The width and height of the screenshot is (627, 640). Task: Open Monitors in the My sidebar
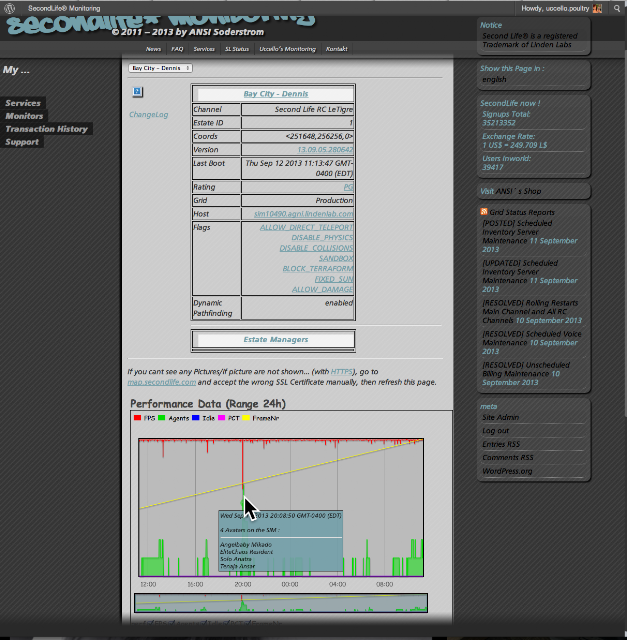pos(24,116)
